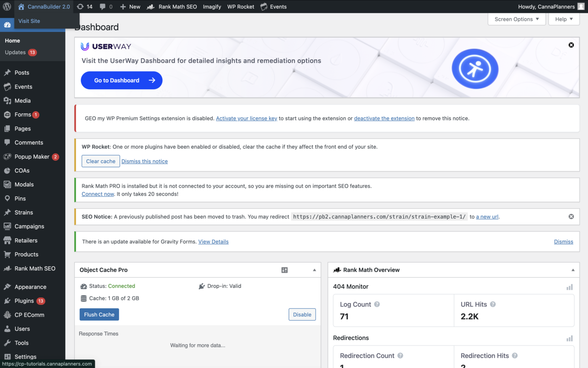Open the Products cart icon
Screen dimensions: 588x368
7,254
